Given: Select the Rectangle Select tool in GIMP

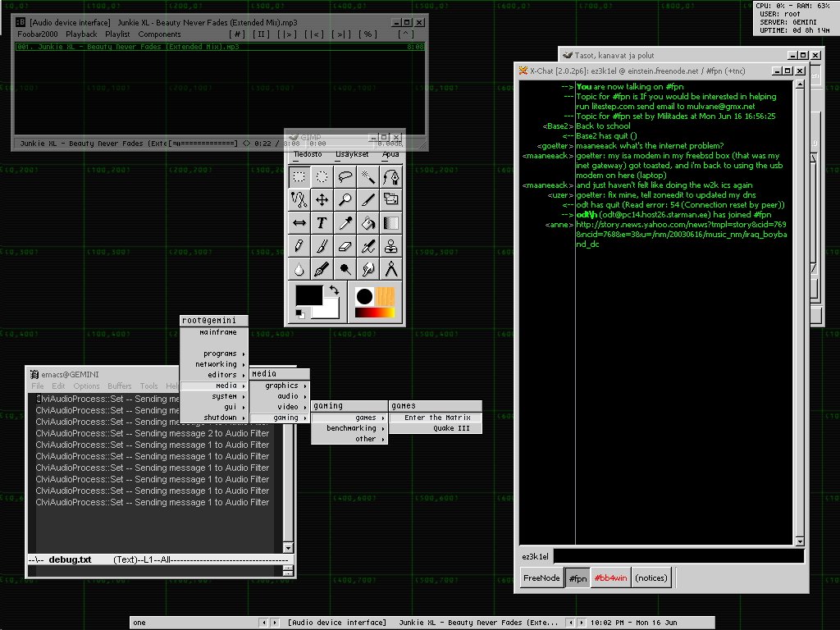Looking at the screenshot, I should point(299,177).
